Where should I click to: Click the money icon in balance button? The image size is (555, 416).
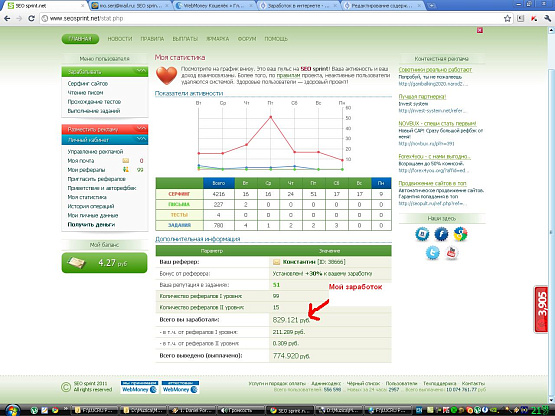coord(77,263)
